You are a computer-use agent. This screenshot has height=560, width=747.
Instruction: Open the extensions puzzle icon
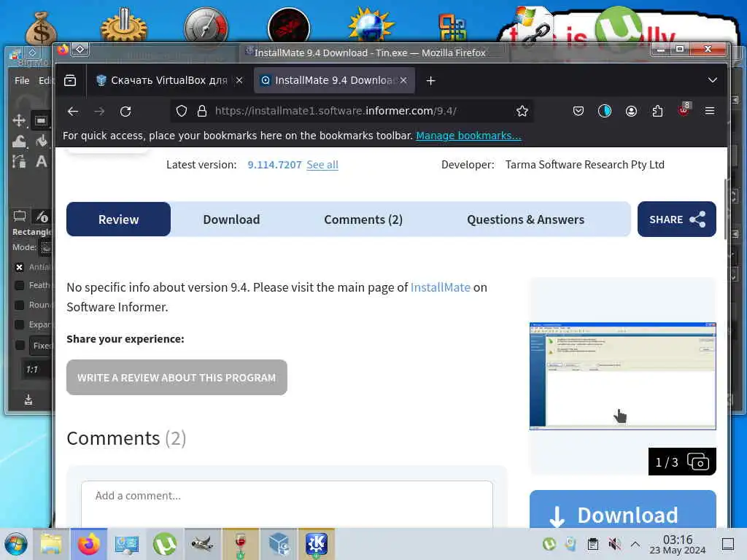click(657, 112)
